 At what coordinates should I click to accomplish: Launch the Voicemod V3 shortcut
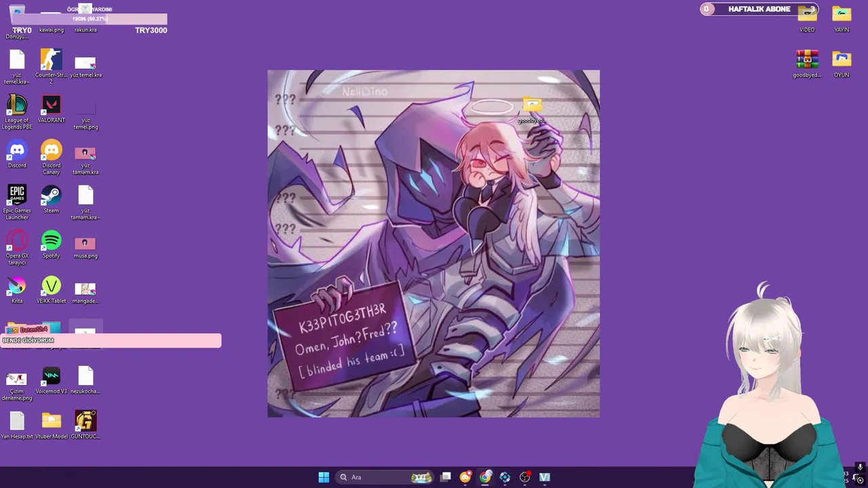[x=51, y=380]
